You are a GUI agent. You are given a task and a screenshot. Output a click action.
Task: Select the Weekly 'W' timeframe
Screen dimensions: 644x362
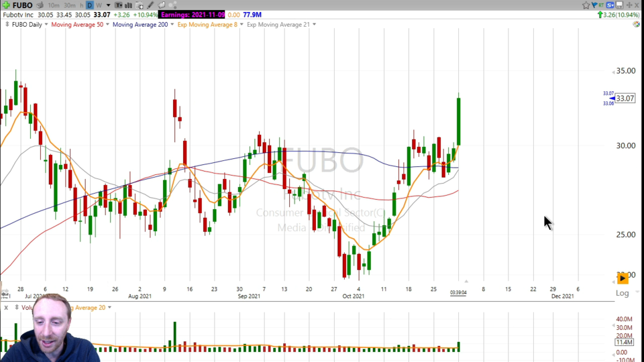99,5
